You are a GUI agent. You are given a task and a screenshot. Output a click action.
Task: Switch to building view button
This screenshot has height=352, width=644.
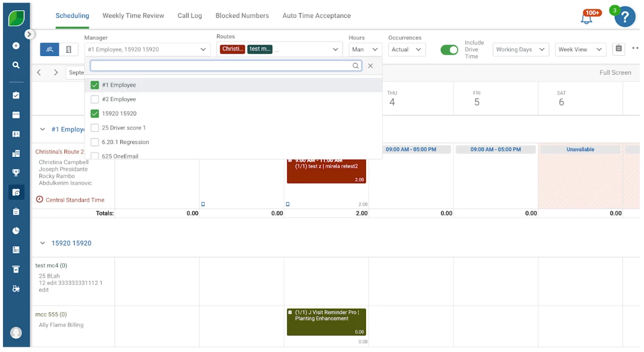click(x=68, y=49)
